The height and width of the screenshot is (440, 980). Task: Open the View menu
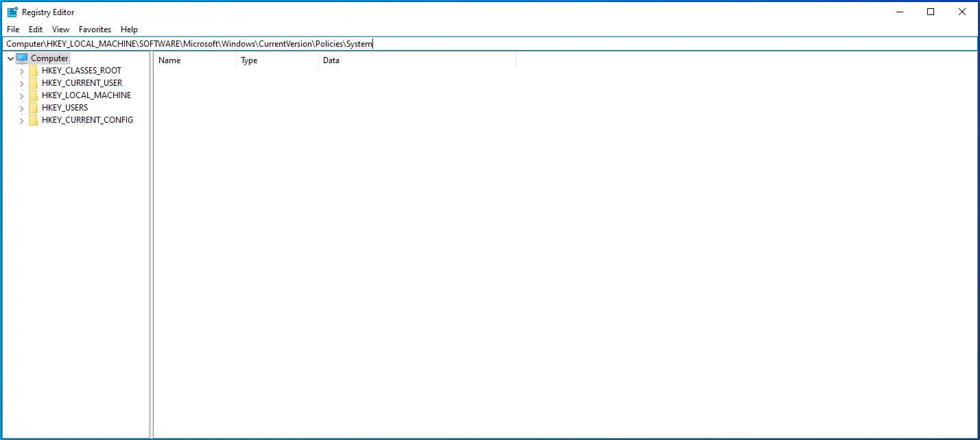pyautogui.click(x=61, y=30)
